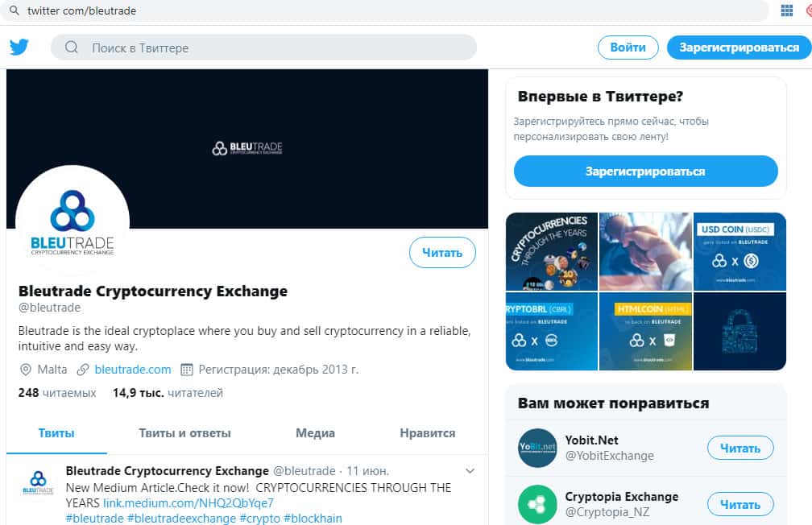Click the search magnifier icon in Twitter search
The image size is (812, 525).
tap(72, 48)
